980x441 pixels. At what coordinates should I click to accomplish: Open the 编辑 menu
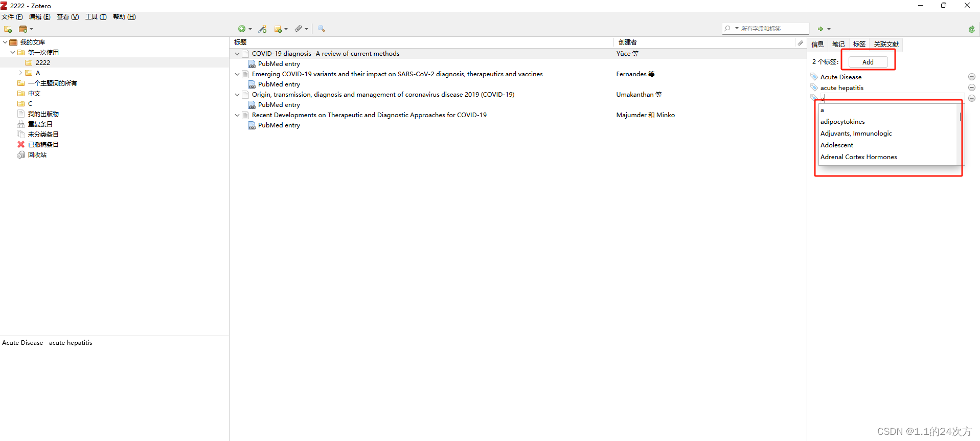point(40,17)
